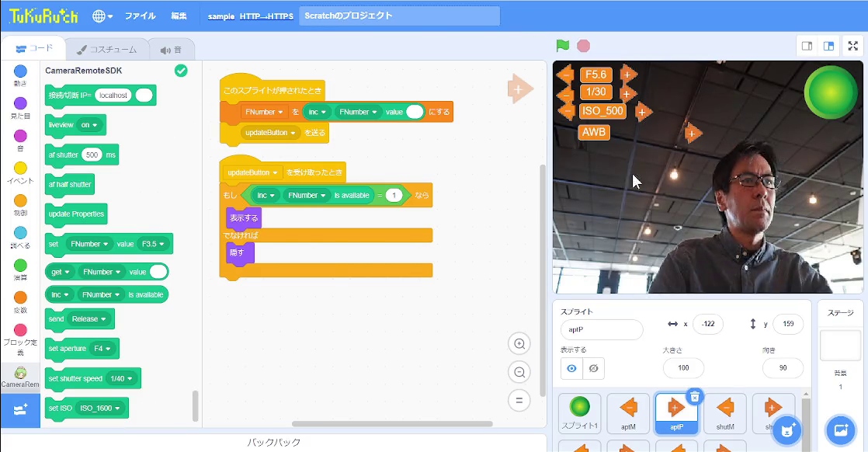Switch to the コスチューム tab
The width and height of the screenshot is (868, 452).
(x=106, y=49)
